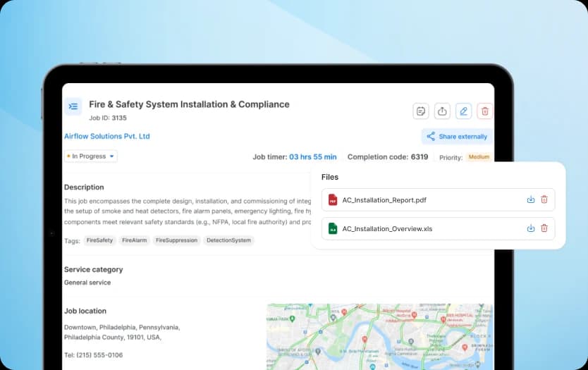Click Share externally button
588x370 pixels.
[x=457, y=137]
